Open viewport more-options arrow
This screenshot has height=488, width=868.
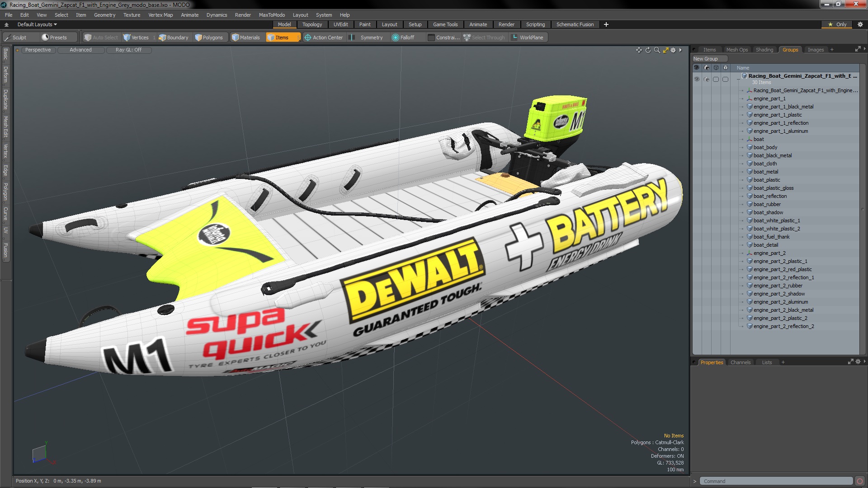tap(680, 50)
